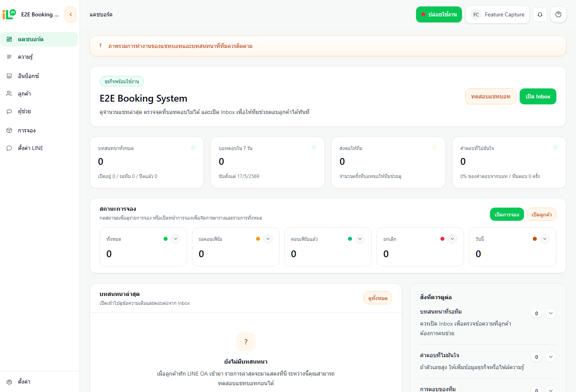Screen dimensions: 576x392
Task: Select ผู้ช่วย menu item
Action: 39,111
